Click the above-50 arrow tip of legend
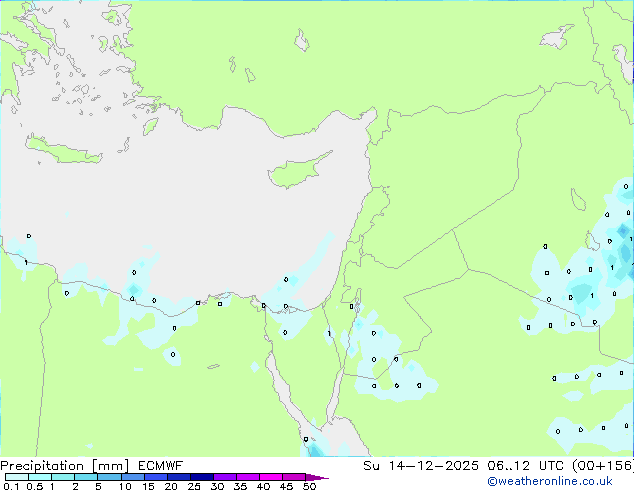This screenshot has height=490, width=634. [317, 477]
